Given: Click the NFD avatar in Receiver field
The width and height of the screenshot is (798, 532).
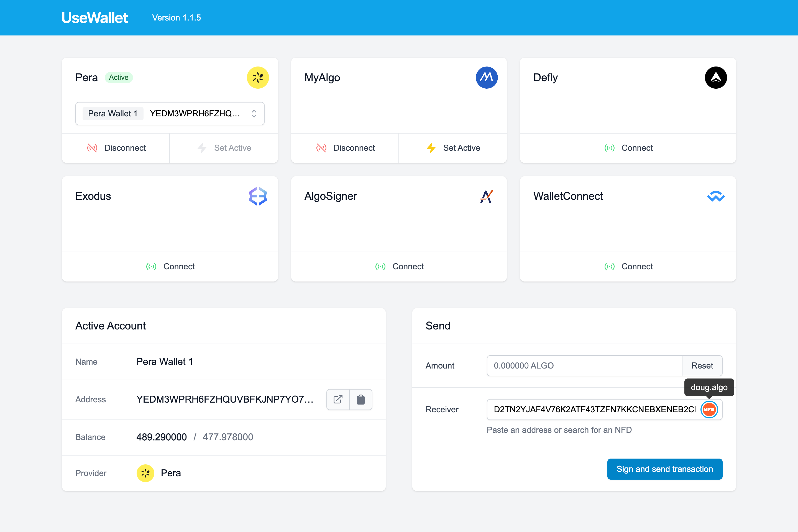Looking at the screenshot, I should 709,410.
